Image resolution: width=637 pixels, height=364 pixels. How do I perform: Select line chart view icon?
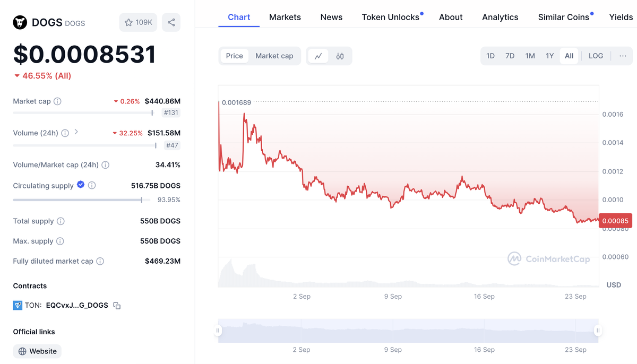(x=318, y=56)
